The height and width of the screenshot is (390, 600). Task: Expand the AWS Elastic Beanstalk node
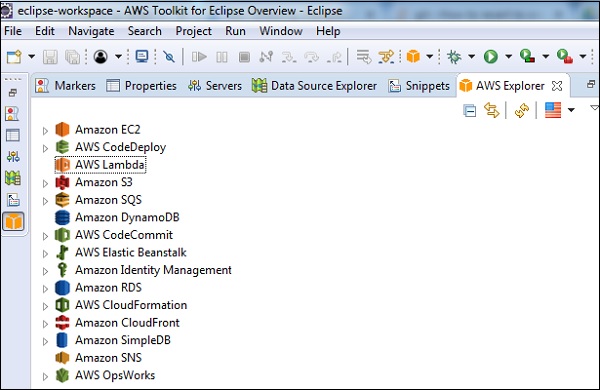45,253
